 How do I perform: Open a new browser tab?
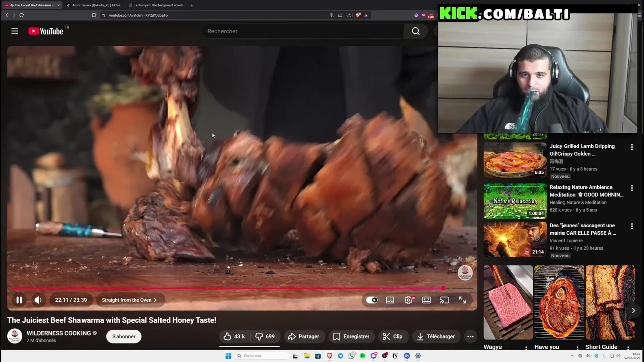(191, 5)
